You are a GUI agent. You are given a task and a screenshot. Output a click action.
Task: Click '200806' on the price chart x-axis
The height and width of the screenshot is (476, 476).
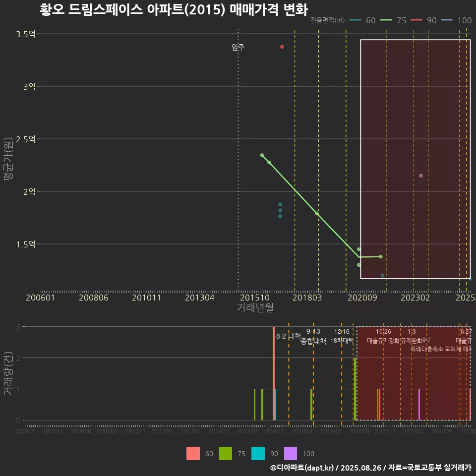[94, 297]
